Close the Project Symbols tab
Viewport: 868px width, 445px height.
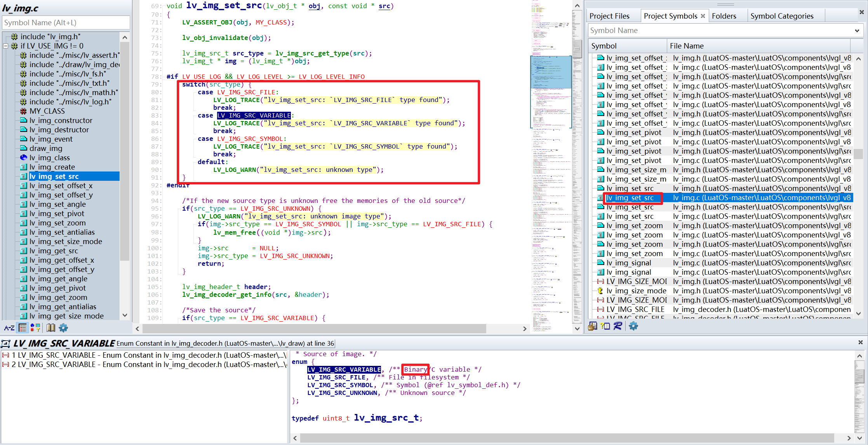703,16
